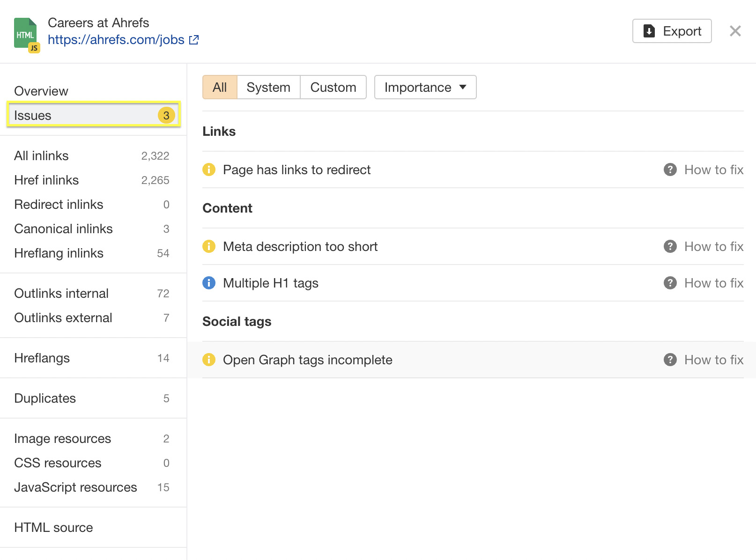
Task: Open the Importance dropdown
Action: tap(425, 87)
